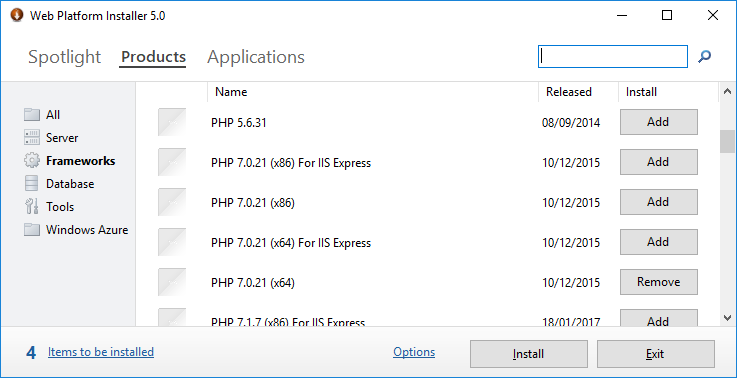Select the Server category
This screenshot has height=378, width=737.
tap(62, 138)
